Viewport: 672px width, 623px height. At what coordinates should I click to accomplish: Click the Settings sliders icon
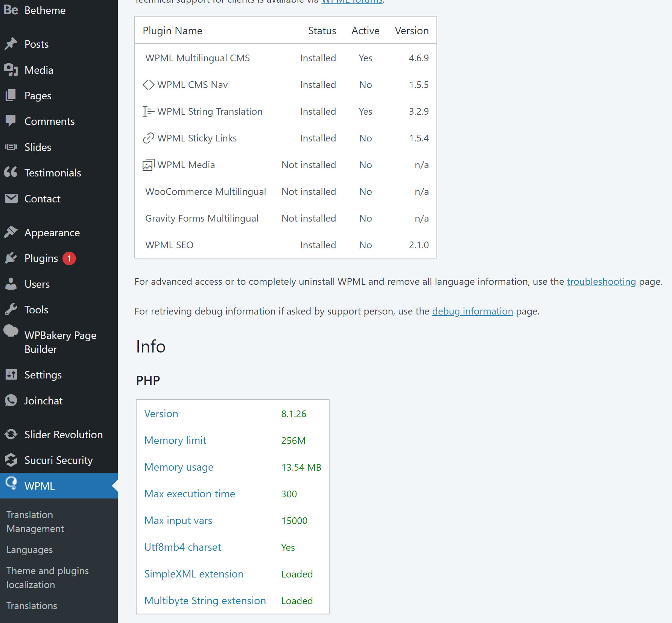11,374
